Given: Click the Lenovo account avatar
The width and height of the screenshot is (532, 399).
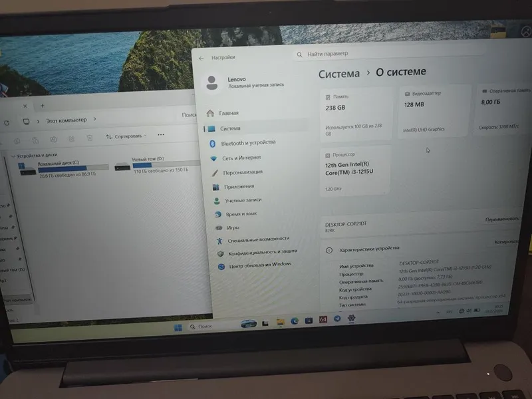Looking at the screenshot, I should (x=212, y=82).
